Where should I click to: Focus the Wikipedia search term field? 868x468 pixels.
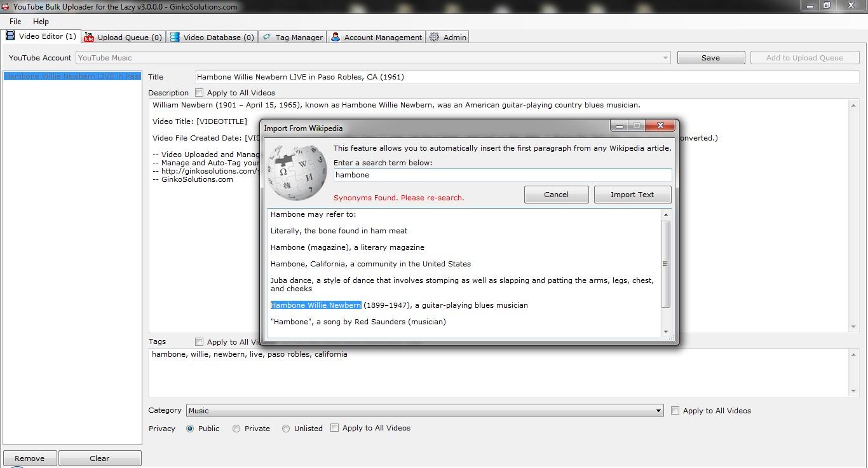[503, 175]
